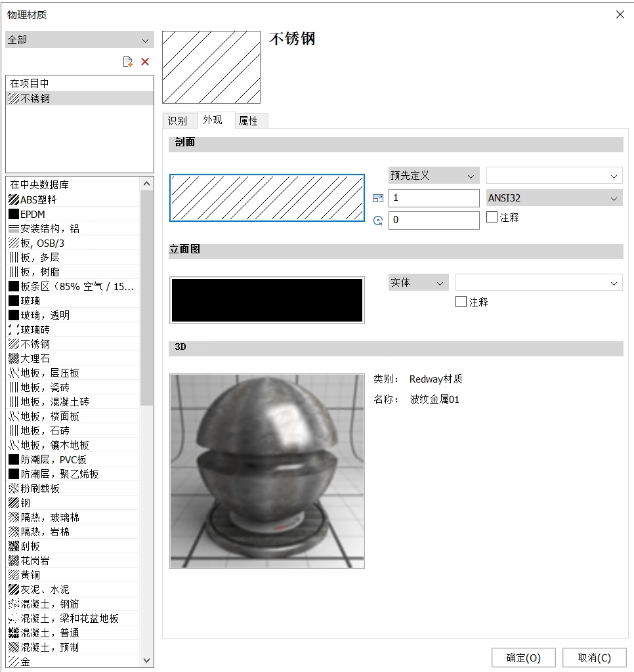The width and height of the screenshot is (634, 672).
Task: Select the 黄铜 material
Action: coord(74,575)
